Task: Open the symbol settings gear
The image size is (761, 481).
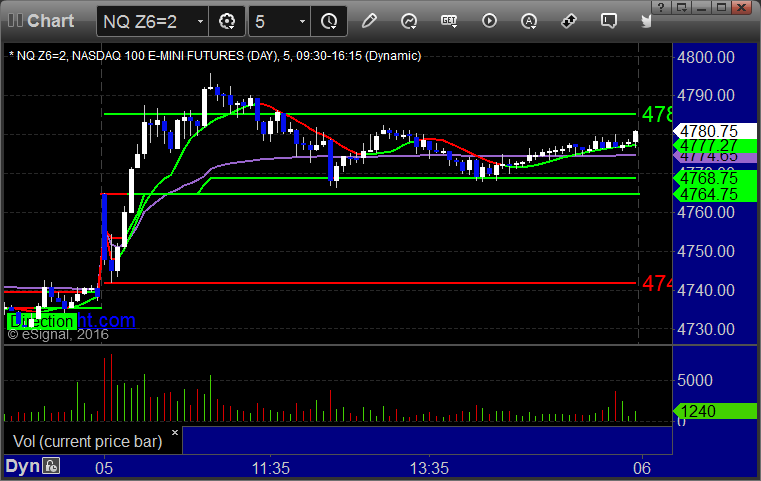Action: point(227,21)
